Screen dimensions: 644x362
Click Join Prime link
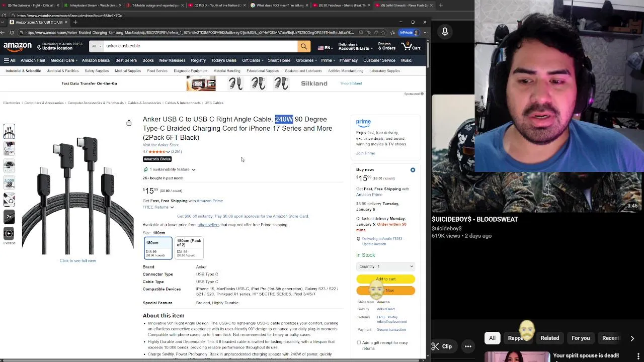pyautogui.click(x=365, y=153)
